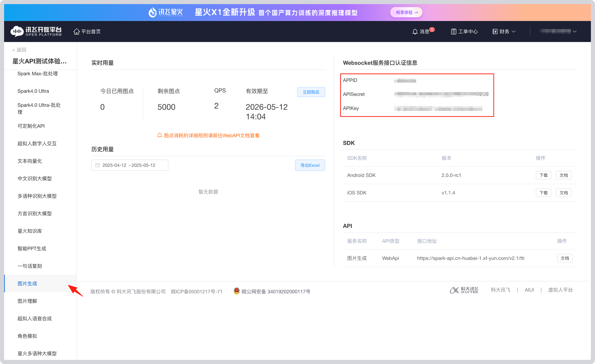Open the 历史用量 date range selector
This screenshot has width=595, height=364.
point(129,165)
